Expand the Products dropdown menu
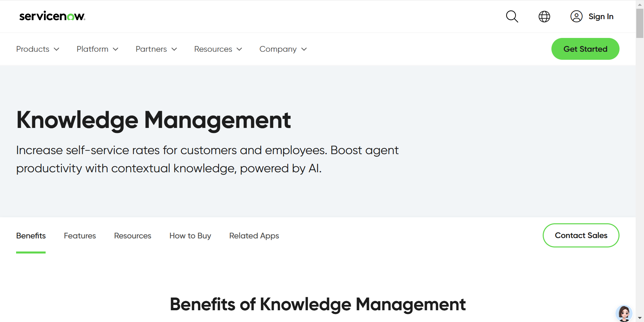The image size is (644, 322). tap(38, 49)
